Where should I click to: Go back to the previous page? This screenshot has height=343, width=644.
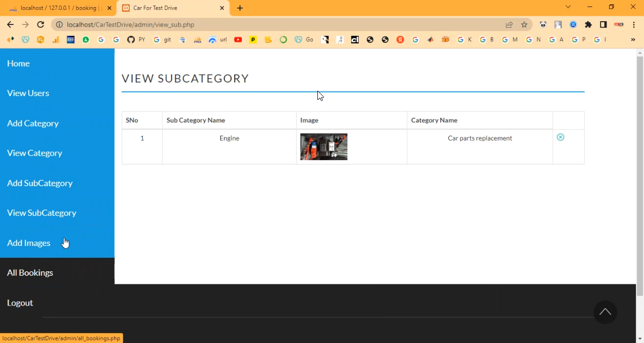point(10,24)
